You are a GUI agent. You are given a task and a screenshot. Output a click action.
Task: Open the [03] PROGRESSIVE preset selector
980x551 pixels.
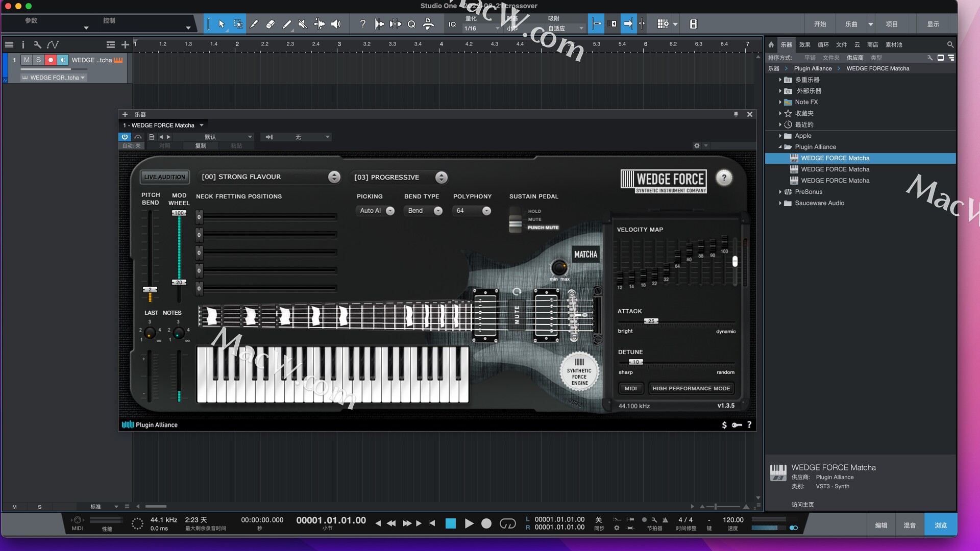[x=399, y=177]
